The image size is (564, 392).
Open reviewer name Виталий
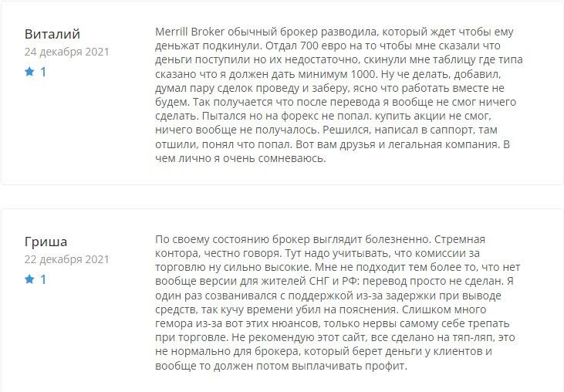pos(52,34)
